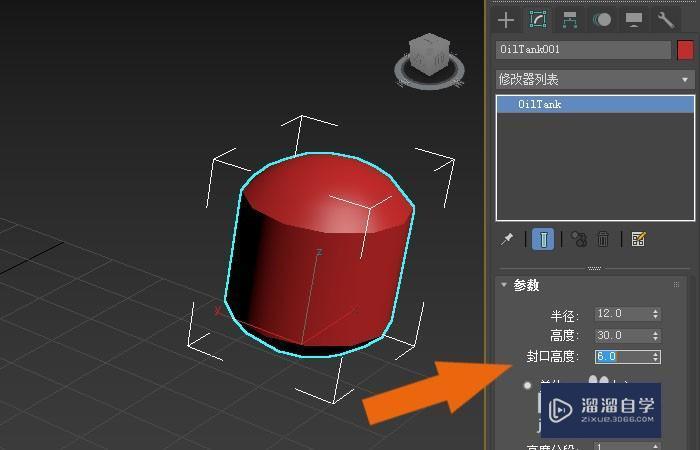Click the Cap Height spinner arrows
The height and width of the screenshot is (450, 700).
pos(655,357)
